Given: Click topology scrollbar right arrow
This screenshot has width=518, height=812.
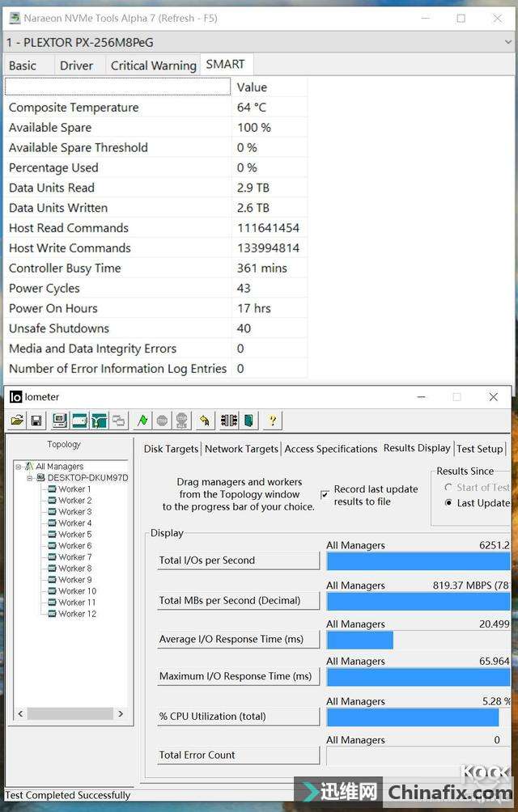Looking at the screenshot, I should click(x=121, y=713).
